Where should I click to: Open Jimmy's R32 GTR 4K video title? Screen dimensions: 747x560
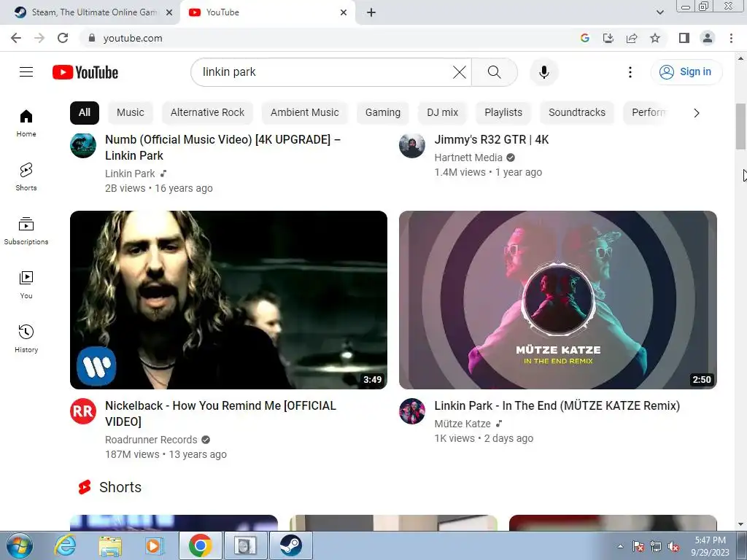(491, 139)
